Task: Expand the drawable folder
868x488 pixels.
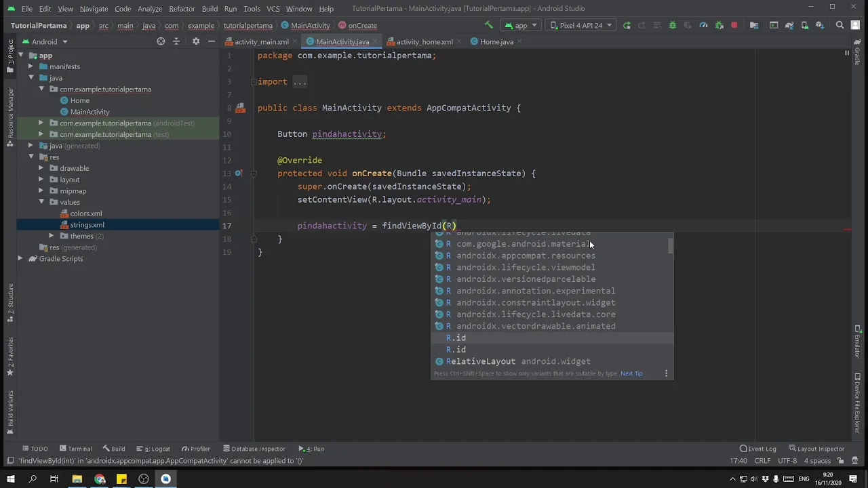Action: tap(41, 168)
